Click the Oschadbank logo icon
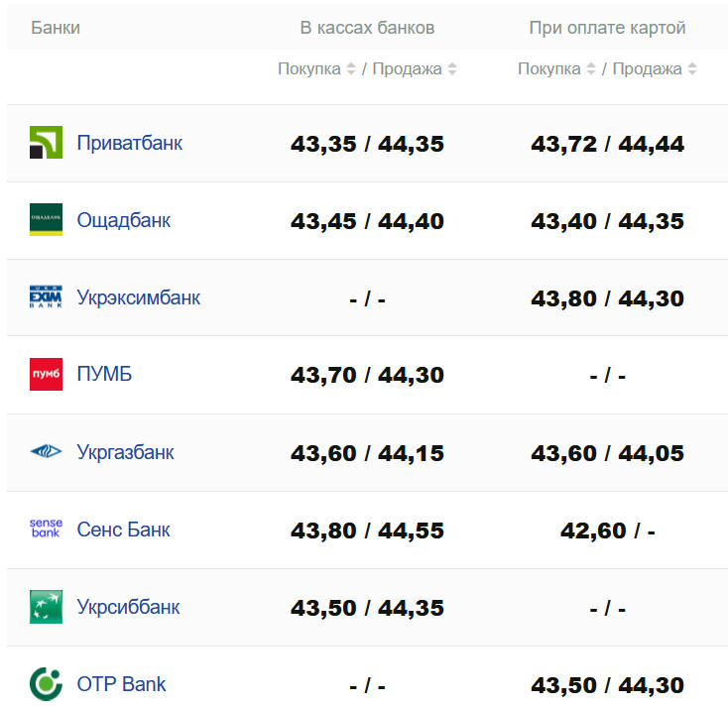This screenshot has width=728, height=707. click(x=46, y=220)
